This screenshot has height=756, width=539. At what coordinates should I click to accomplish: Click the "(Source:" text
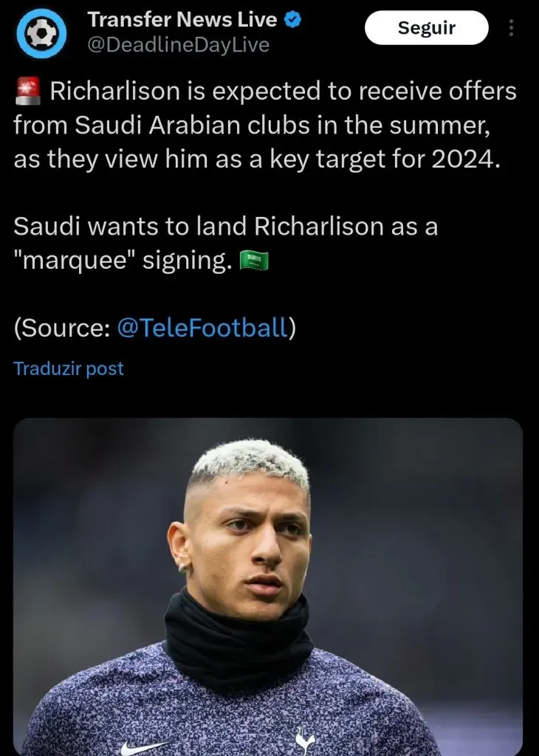tap(62, 329)
